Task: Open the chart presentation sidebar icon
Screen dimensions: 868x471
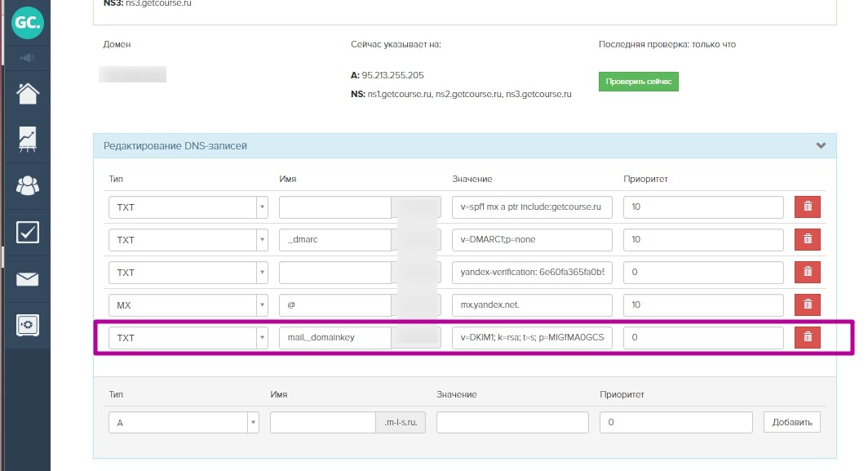Action: [27, 139]
